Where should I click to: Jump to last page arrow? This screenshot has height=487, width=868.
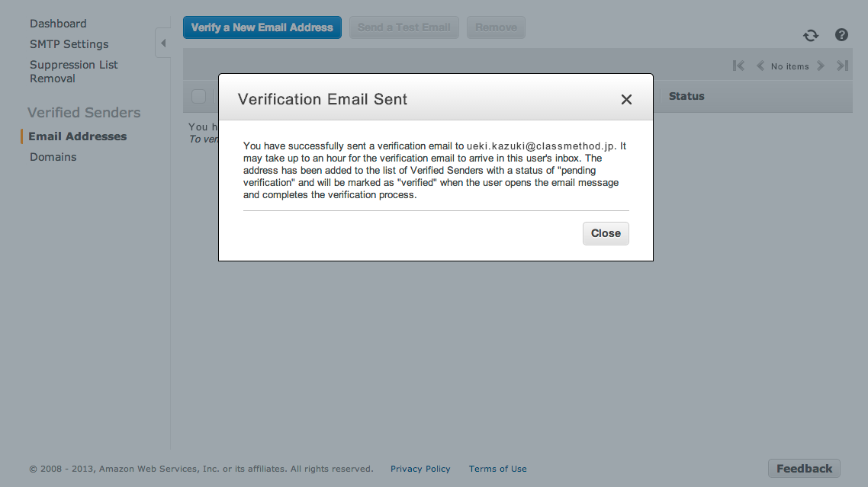point(842,66)
